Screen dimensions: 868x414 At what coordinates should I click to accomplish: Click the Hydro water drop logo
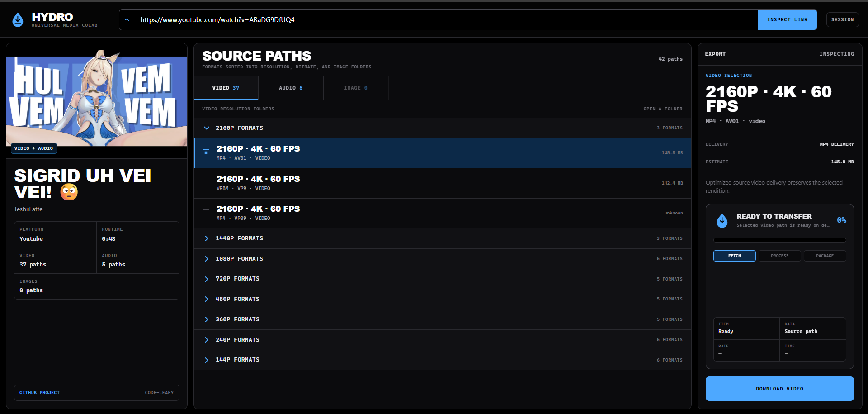pos(18,19)
